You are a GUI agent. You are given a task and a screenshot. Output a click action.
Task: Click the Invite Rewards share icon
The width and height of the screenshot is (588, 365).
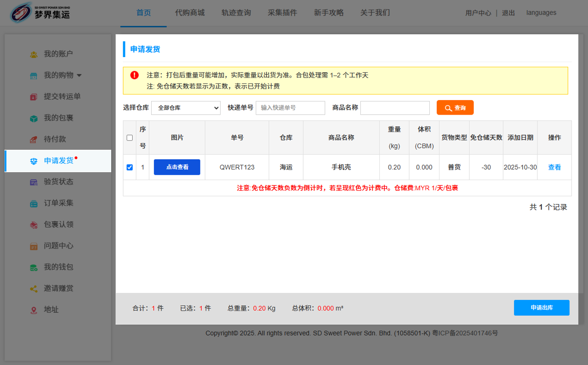coord(34,289)
